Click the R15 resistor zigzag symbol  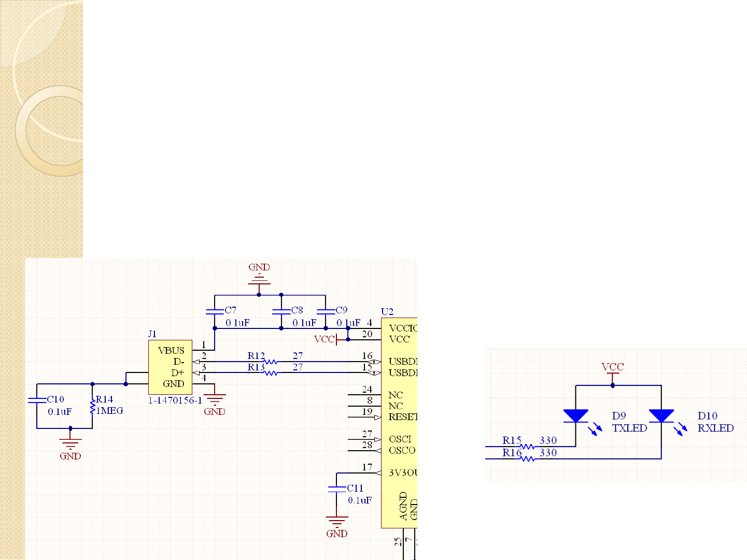coord(527,446)
